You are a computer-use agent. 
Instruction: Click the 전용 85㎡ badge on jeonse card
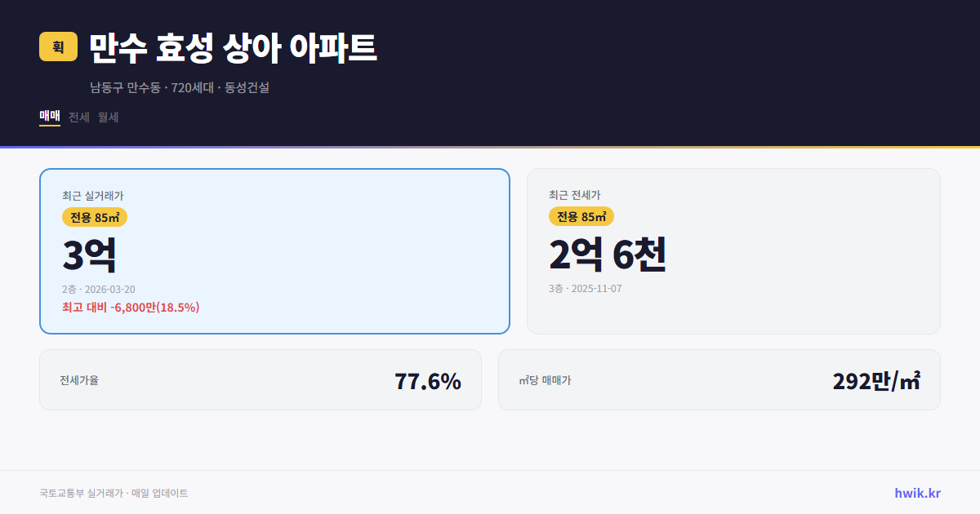click(x=581, y=216)
